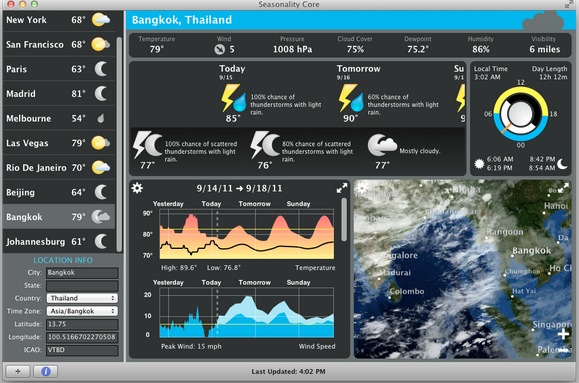Image resolution: width=579 pixels, height=383 pixels.
Task: Add a new location with plus button
Action: 18,371
